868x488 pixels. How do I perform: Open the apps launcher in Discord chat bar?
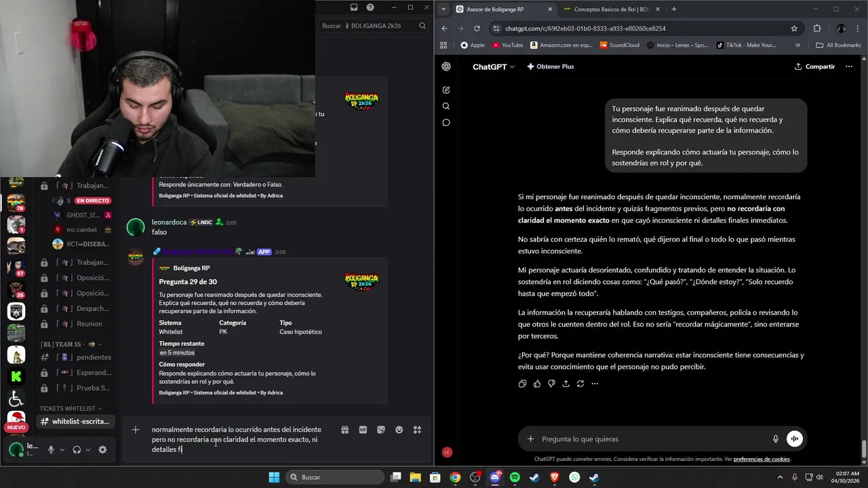(x=417, y=430)
